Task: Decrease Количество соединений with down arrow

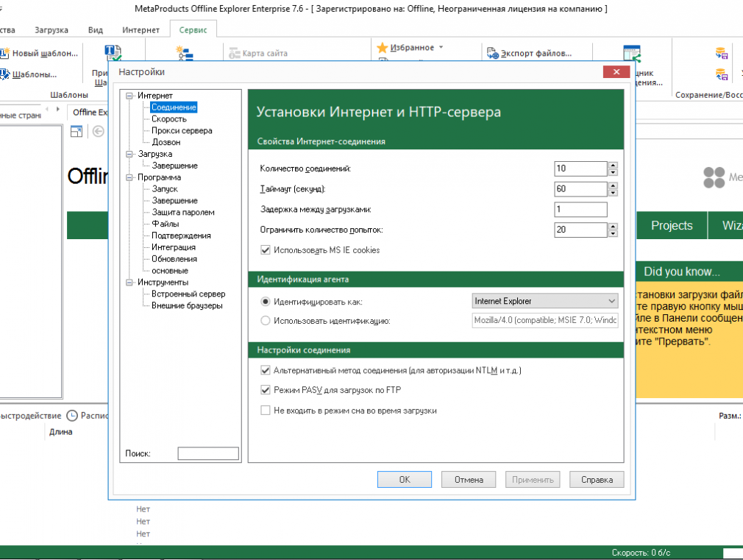Action: (x=614, y=172)
